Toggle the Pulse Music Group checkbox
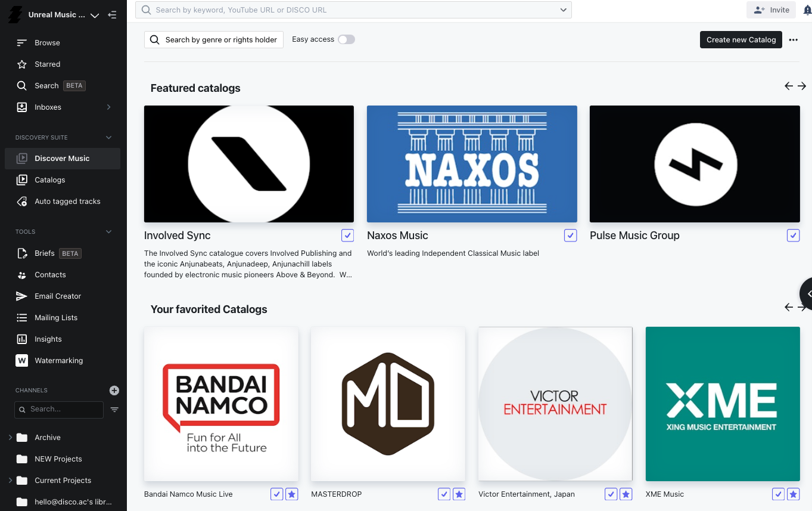Viewport: 812px width, 511px height. click(x=794, y=236)
